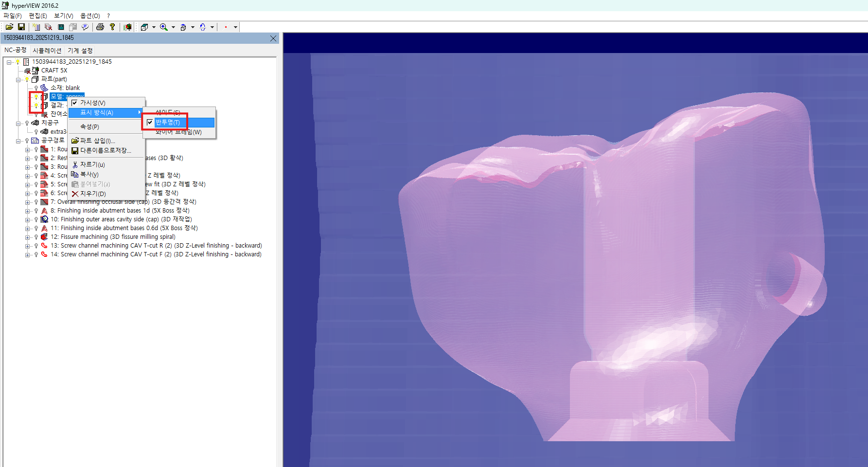Toggle light bulb for Fissure machining path 12
868x467 pixels.
pyautogui.click(x=36, y=237)
